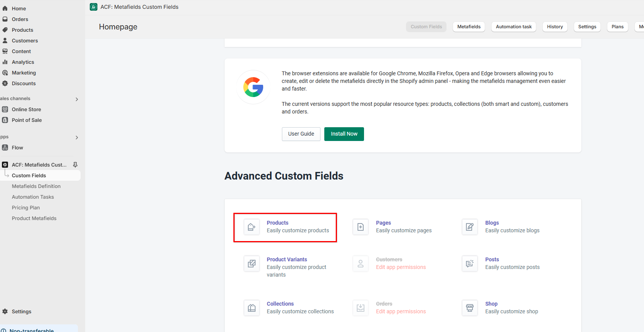Switch to the Metafields tab
The width and height of the screenshot is (644, 332).
click(469, 27)
